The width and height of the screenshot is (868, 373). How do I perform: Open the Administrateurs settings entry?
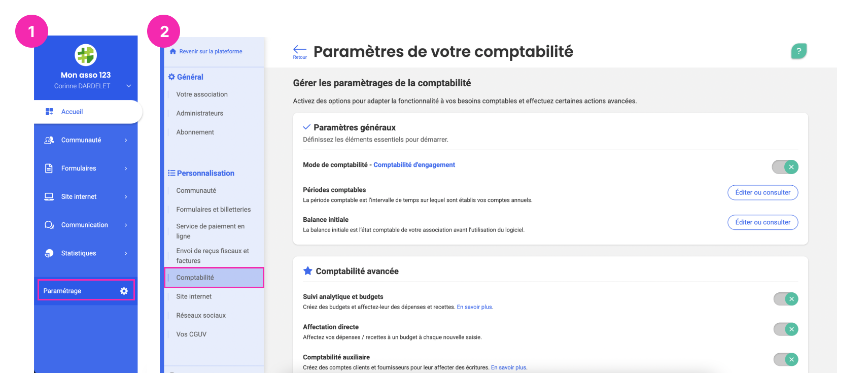[200, 113]
